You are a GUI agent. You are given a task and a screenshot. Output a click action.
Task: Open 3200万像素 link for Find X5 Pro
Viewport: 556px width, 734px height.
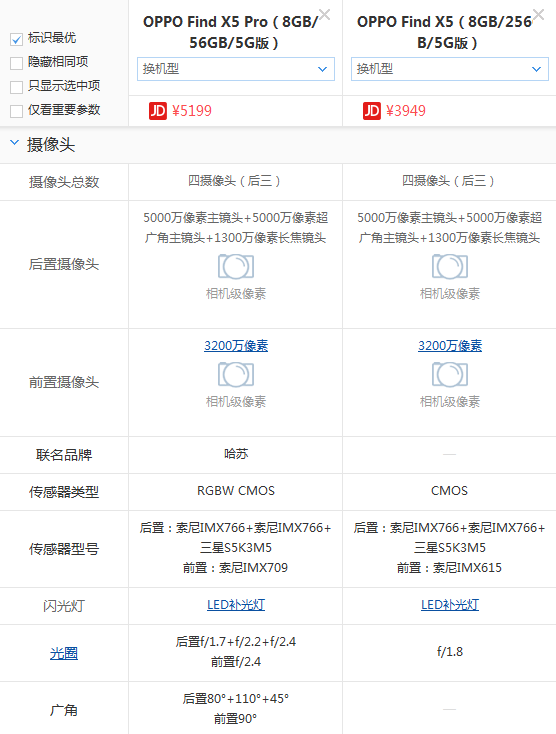pyautogui.click(x=236, y=346)
